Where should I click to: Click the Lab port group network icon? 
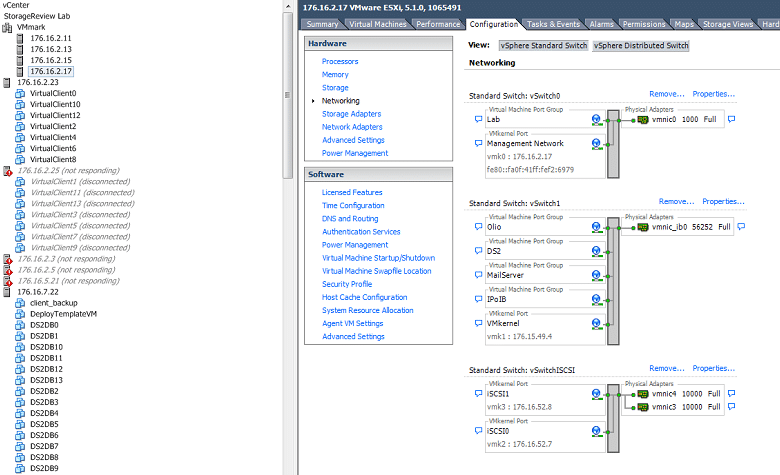point(596,119)
